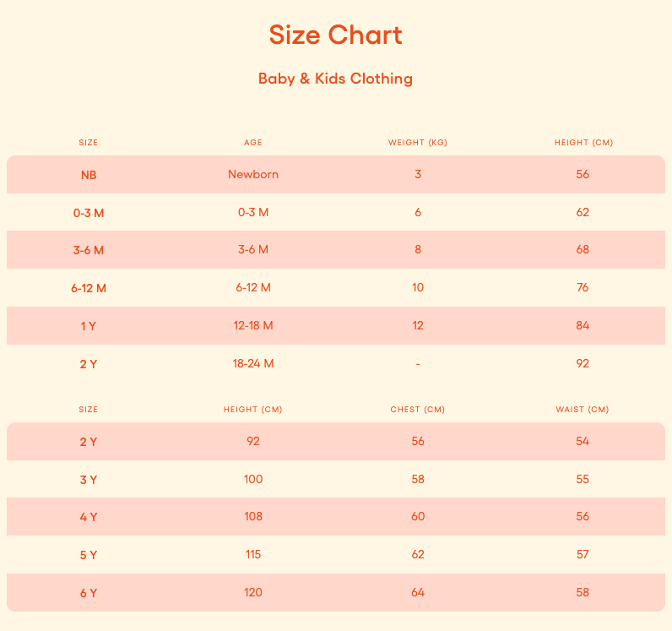Click the Weight (KG) column header
This screenshot has height=631, width=672.
click(418, 143)
